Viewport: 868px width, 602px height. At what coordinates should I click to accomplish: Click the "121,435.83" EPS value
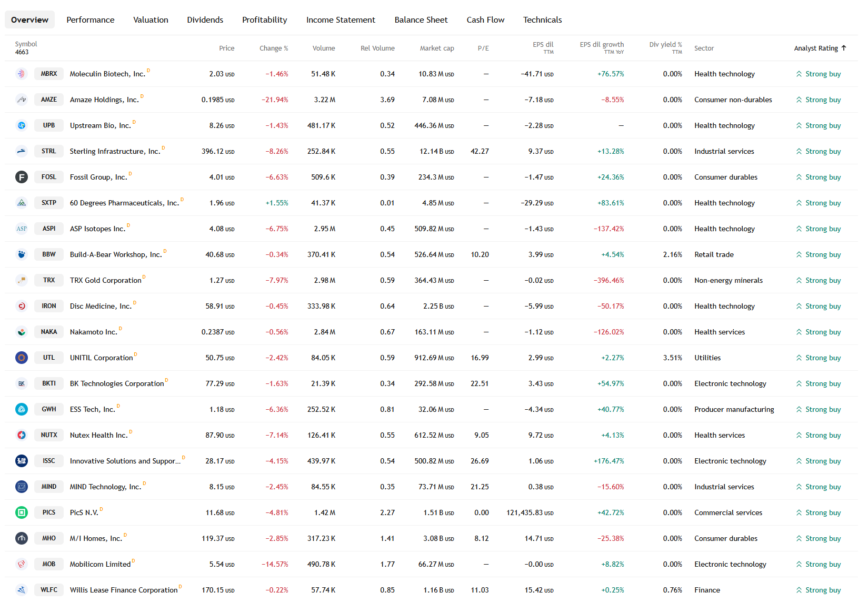coord(530,512)
